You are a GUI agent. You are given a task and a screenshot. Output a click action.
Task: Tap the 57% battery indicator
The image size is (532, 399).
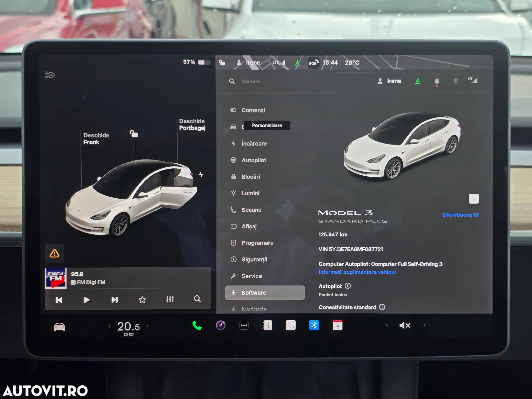click(197, 62)
